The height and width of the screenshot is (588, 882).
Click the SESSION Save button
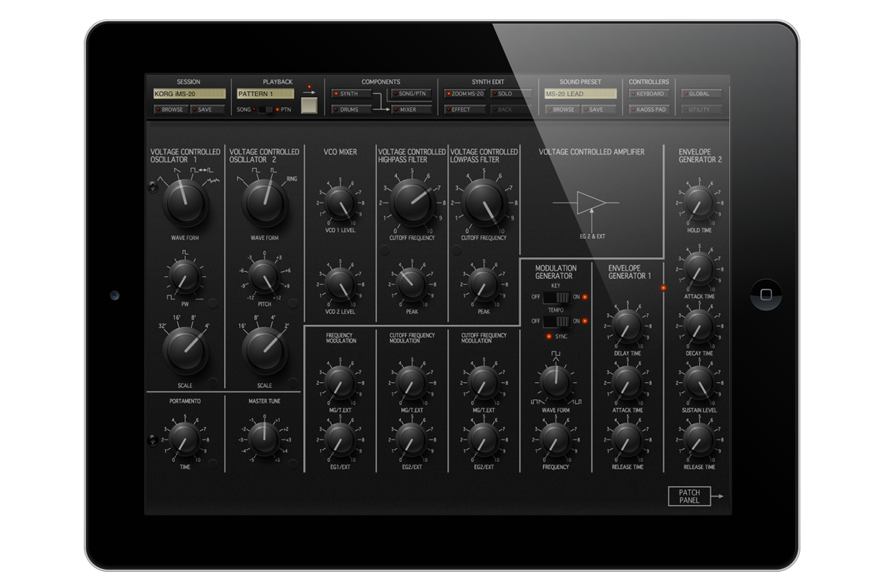pos(207,110)
